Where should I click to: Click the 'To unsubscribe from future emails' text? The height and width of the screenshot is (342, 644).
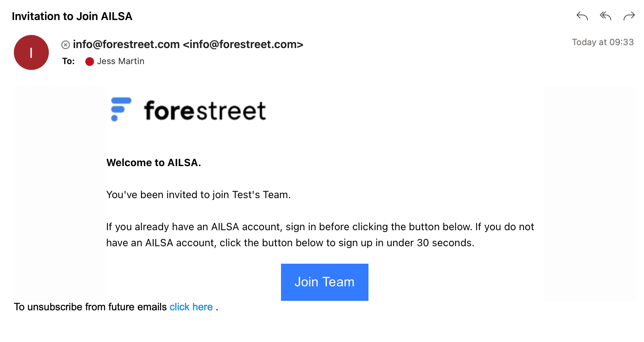pos(90,307)
